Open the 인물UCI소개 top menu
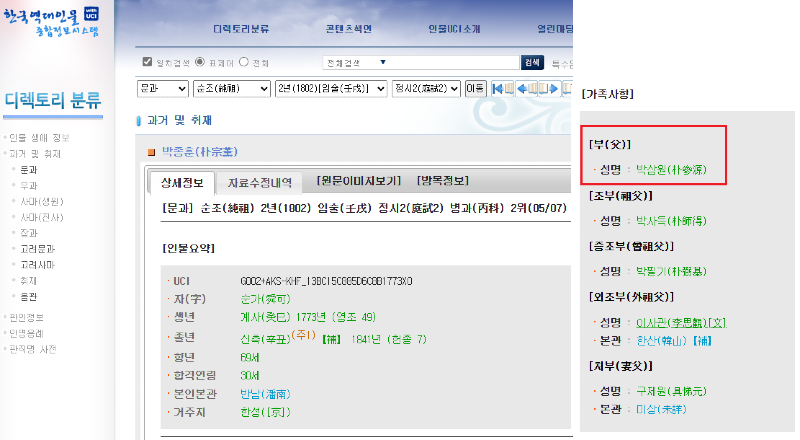 (455, 29)
